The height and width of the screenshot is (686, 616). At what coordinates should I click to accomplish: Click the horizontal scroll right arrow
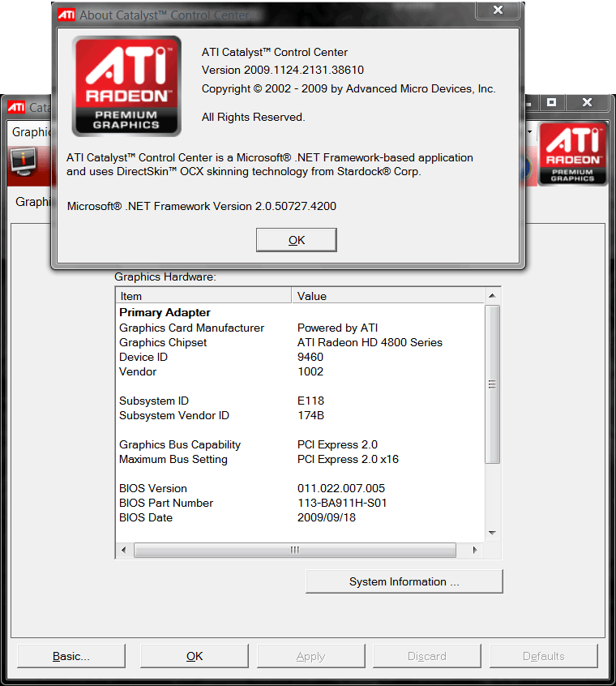tap(475, 550)
